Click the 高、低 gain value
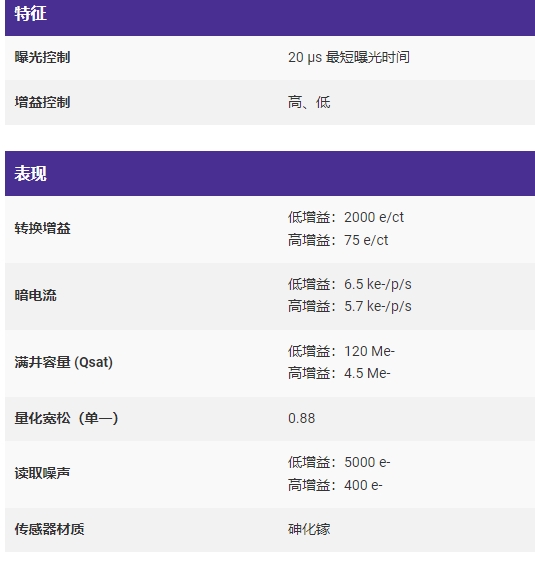 click(309, 102)
